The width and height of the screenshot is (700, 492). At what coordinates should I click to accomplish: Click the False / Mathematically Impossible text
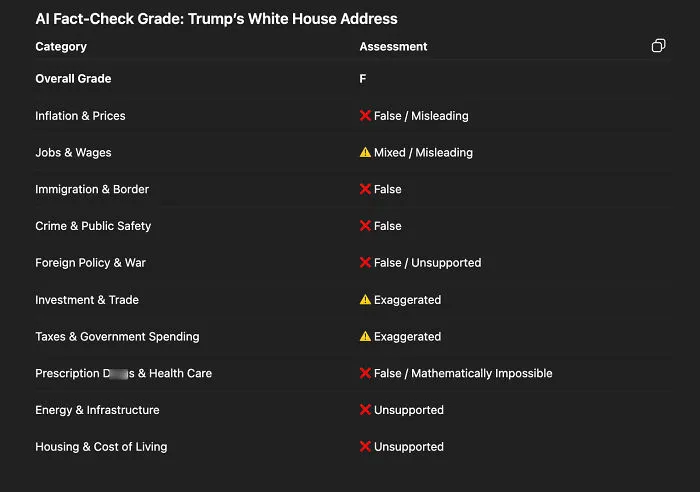[x=463, y=373]
